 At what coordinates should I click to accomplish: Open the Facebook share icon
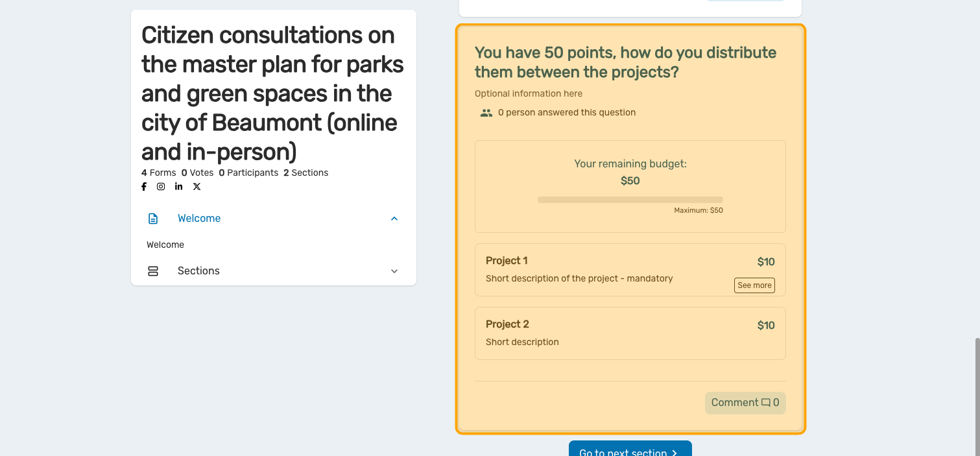144,187
